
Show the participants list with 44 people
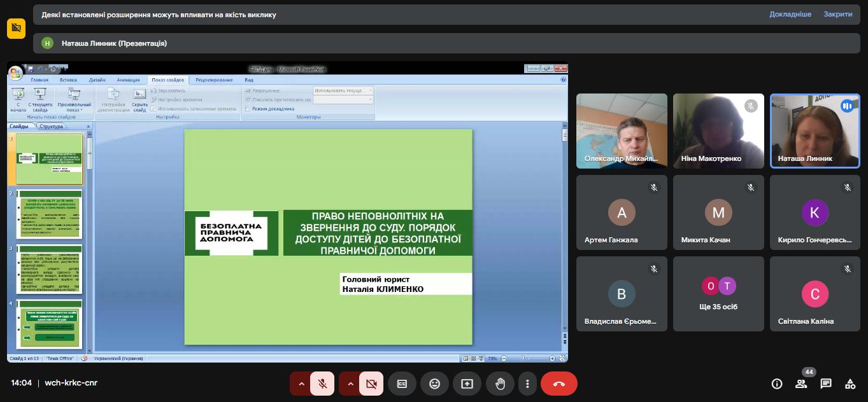click(x=801, y=384)
